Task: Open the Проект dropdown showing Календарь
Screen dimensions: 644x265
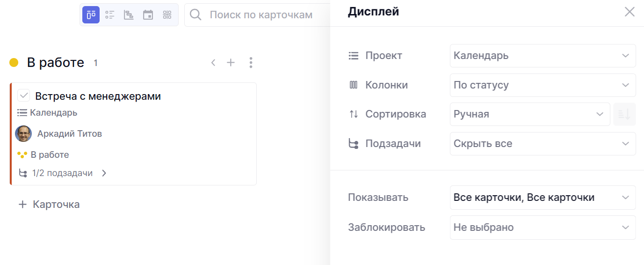Action: 543,56
